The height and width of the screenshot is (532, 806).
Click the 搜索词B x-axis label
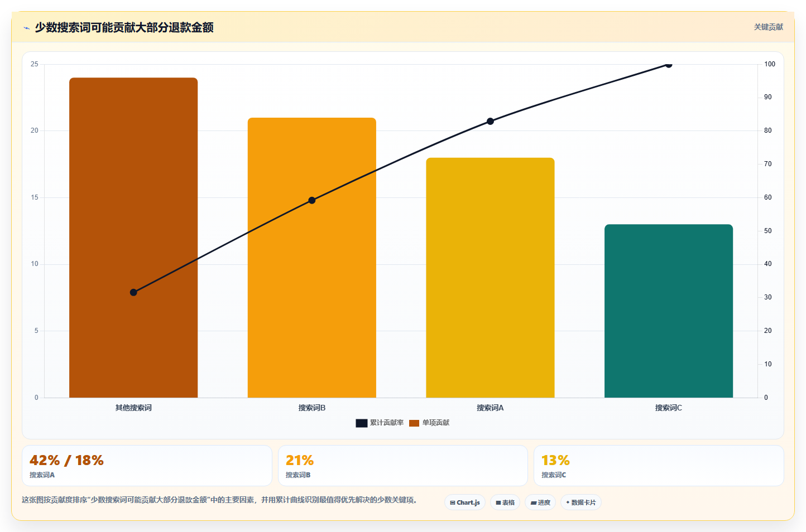[312, 408]
